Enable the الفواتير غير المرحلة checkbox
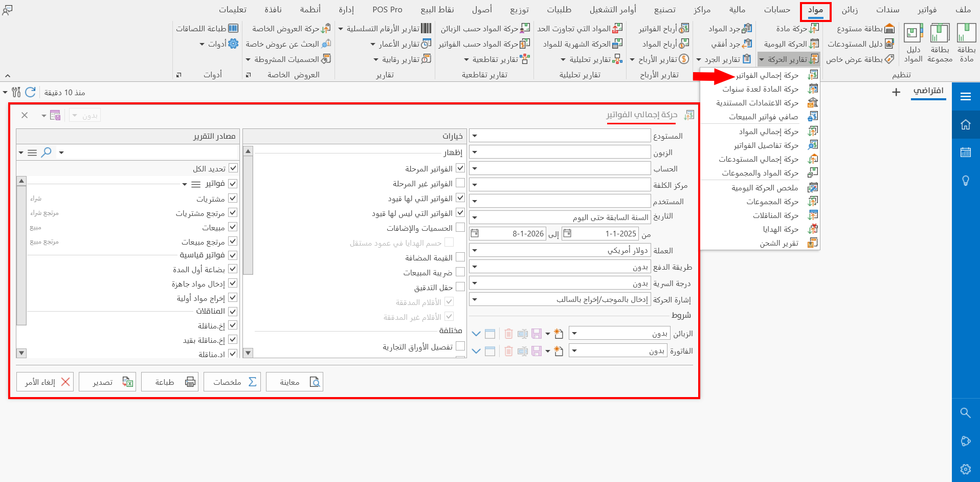This screenshot has width=980, height=482. pyautogui.click(x=460, y=183)
